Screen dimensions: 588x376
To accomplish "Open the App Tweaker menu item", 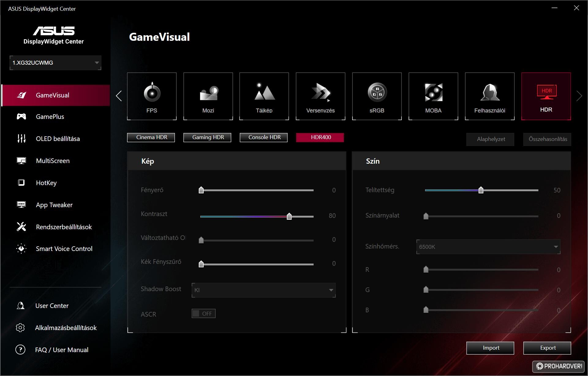I will (55, 205).
